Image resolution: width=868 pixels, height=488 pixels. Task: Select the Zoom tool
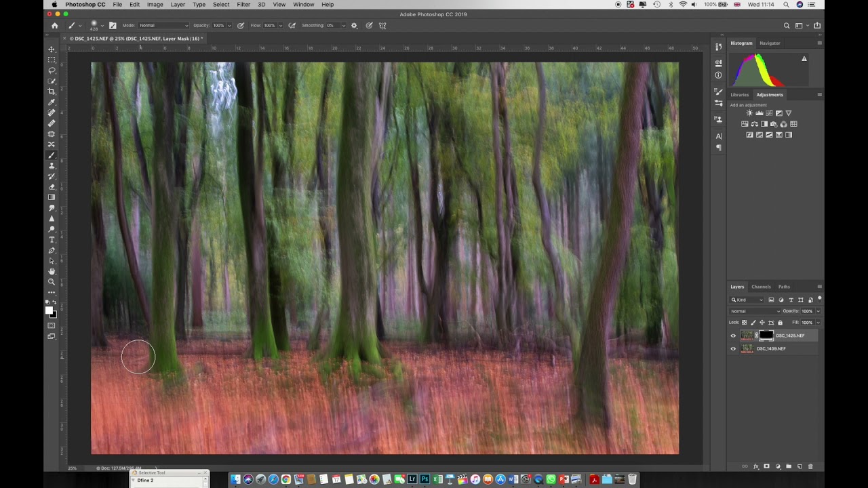point(52,282)
